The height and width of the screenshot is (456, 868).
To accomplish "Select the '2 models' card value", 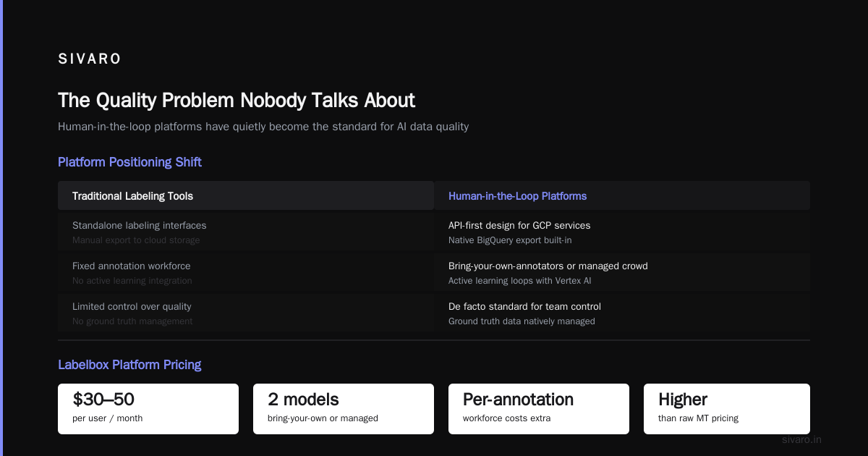I will [303, 400].
